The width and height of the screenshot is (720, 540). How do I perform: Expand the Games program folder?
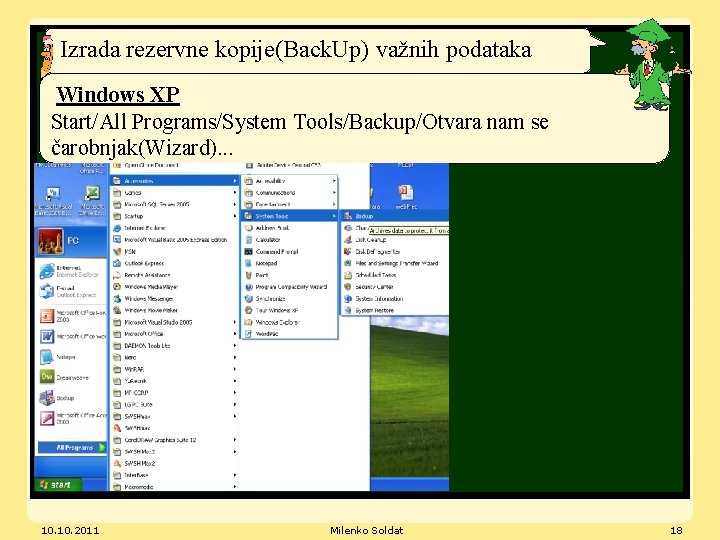[x=174, y=193]
